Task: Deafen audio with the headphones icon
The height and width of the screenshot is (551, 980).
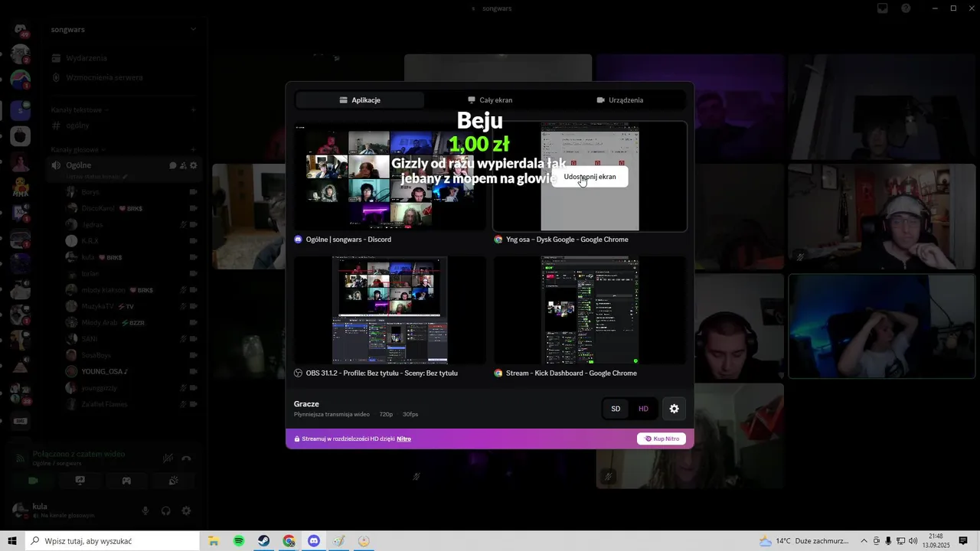Action: tap(165, 510)
